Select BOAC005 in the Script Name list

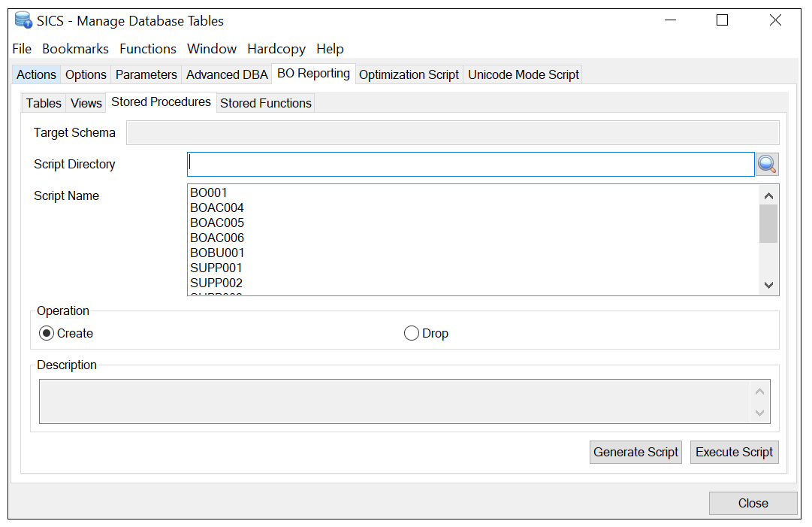(217, 223)
